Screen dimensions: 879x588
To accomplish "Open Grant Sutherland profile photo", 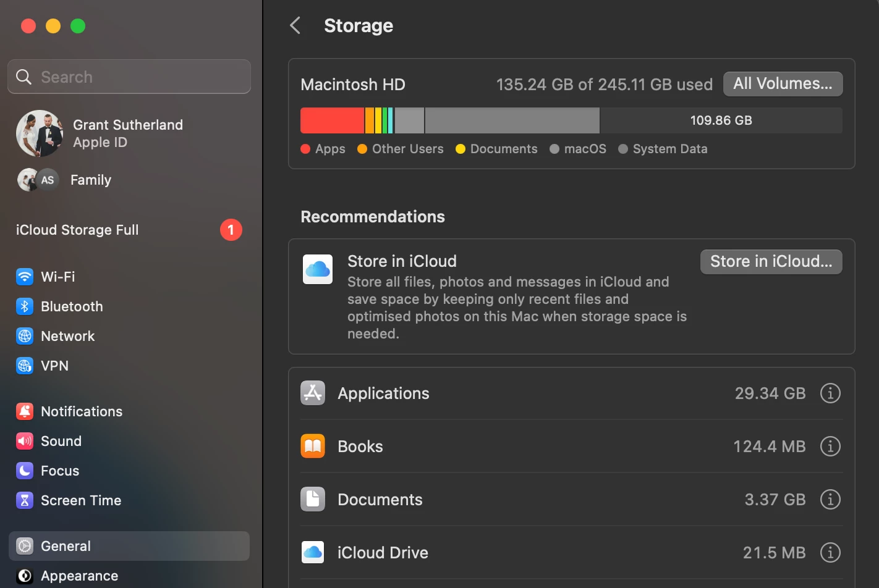I will coord(40,133).
